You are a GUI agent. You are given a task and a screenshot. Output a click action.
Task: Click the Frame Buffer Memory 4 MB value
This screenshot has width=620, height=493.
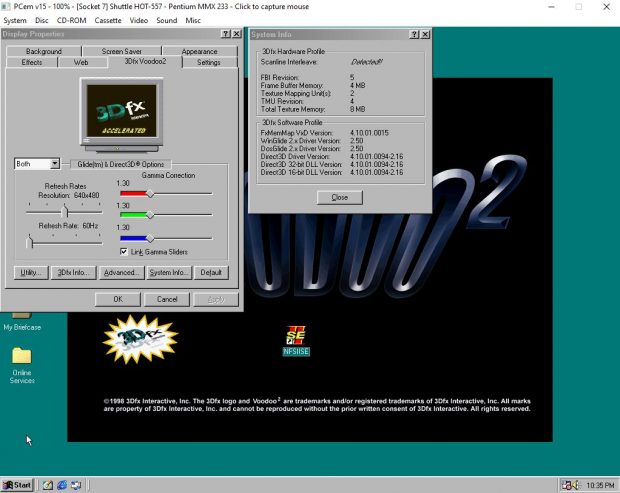coord(357,85)
